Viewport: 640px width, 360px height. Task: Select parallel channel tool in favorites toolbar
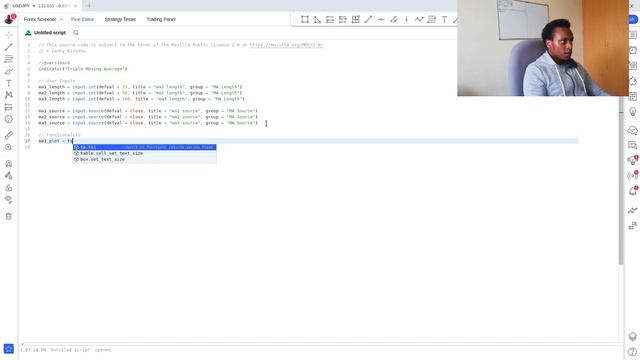click(x=394, y=19)
